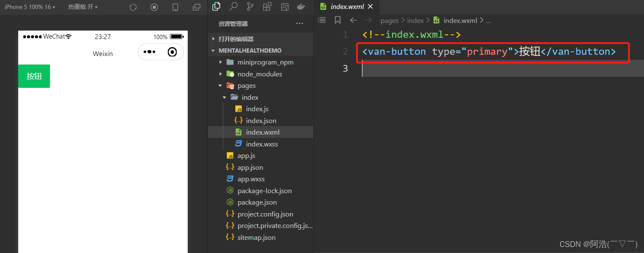The image size is (644, 253).
Task: Click the stop/record circle icon in the simulator toolbar
Action: point(154,7)
